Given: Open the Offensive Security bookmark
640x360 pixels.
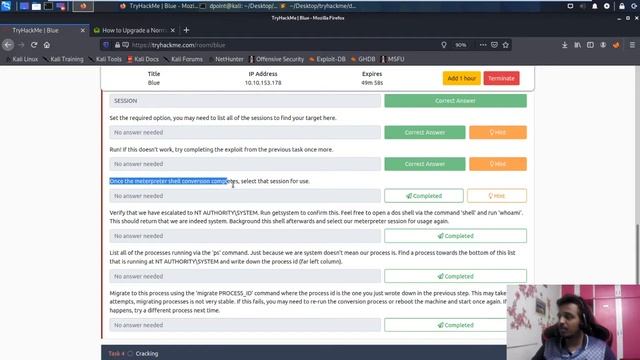Looking at the screenshot, I should [276, 59].
